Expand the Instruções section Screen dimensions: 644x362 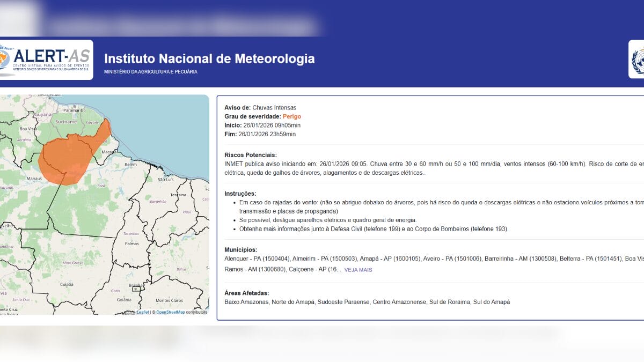(240, 195)
